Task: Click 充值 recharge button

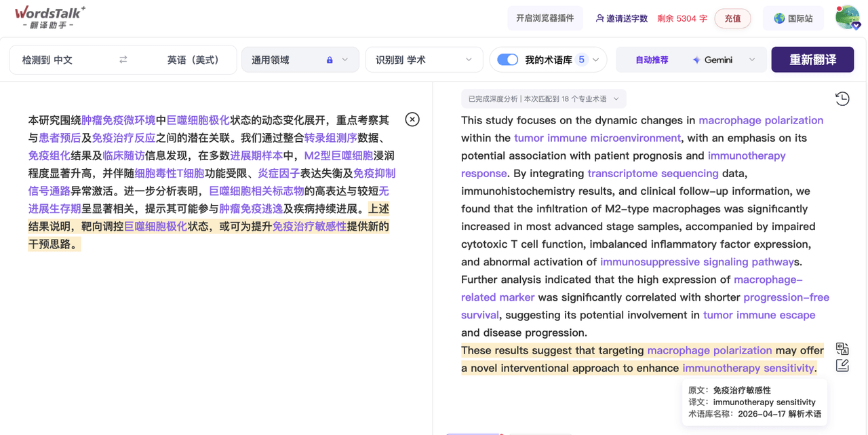Action: click(732, 18)
